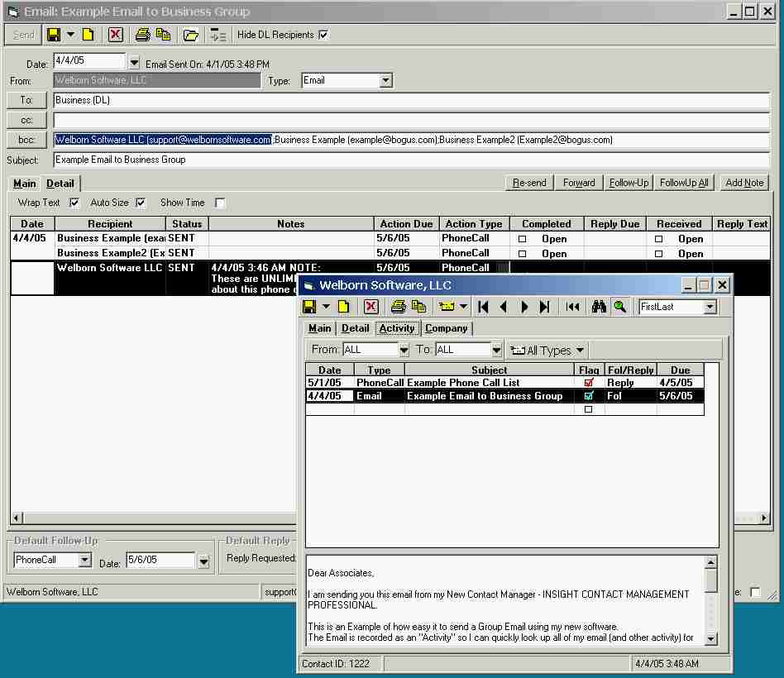Go to the last record with navigation arrow
The height and width of the screenshot is (678, 784).
click(x=544, y=307)
